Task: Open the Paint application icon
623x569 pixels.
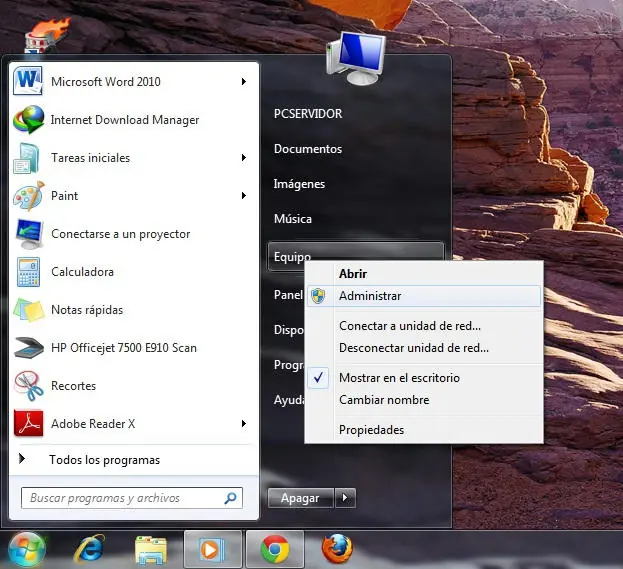Action: [x=28, y=196]
